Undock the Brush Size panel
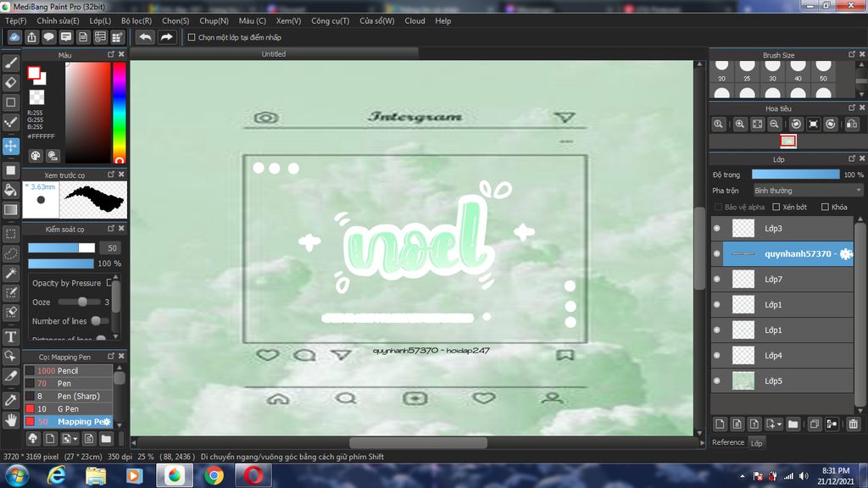This screenshot has width=868, height=488. (x=851, y=54)
